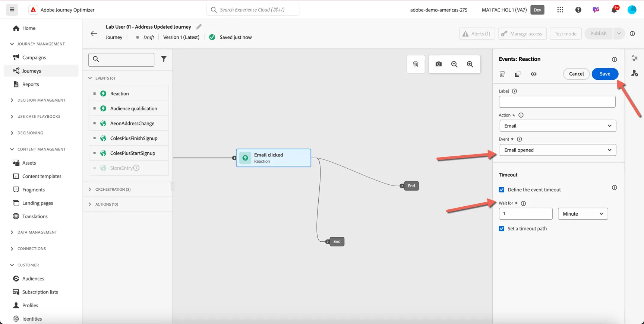Viewport: 644px width, 324px height.
Task: Expand the Publish options arrow
Action: click(619, 34)
